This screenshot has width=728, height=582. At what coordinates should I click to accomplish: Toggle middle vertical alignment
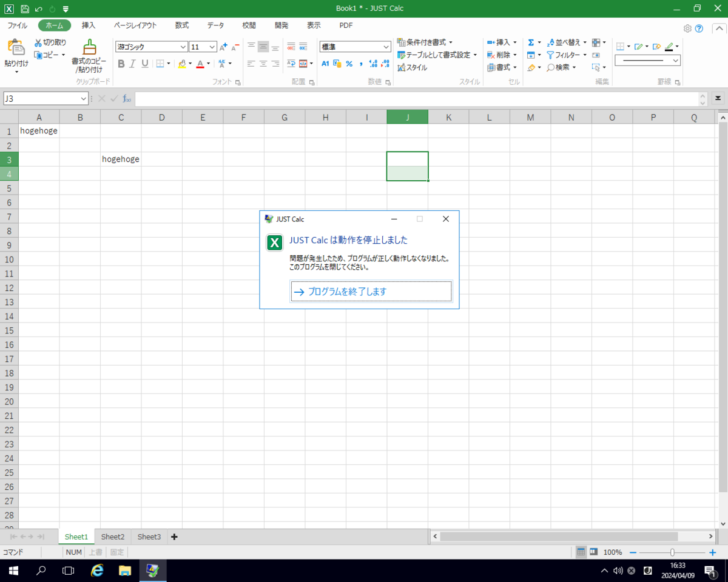263,47
